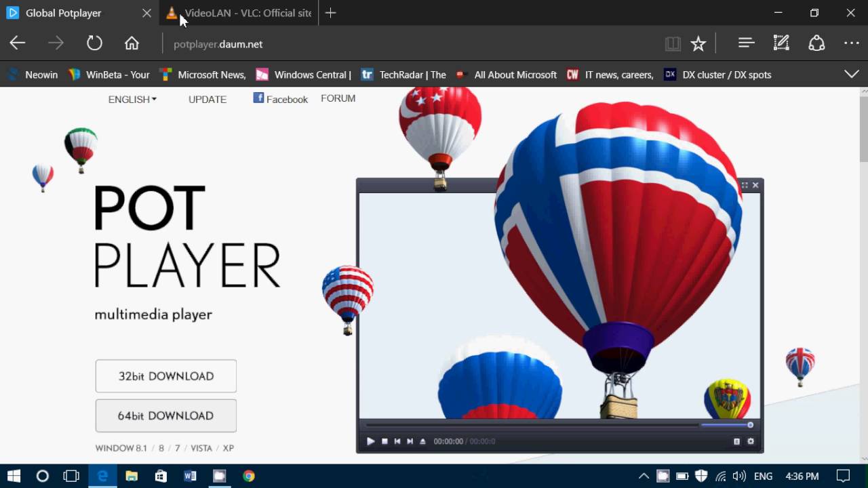Open a new browser tab
The image size is (868, 488).
tap(330, 13)
